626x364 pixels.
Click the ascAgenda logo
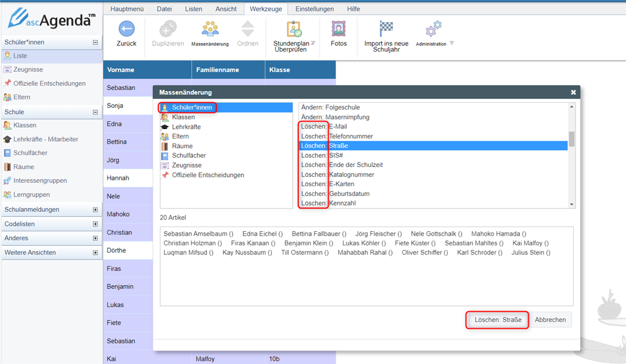point(52,18)
